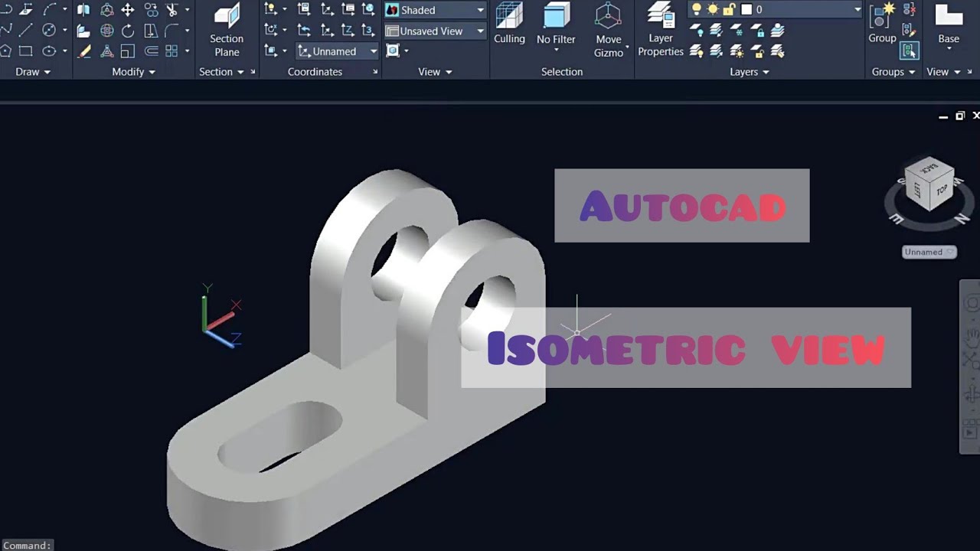
Task: Expand the Layers panel title
Action: tap(749, 72)
